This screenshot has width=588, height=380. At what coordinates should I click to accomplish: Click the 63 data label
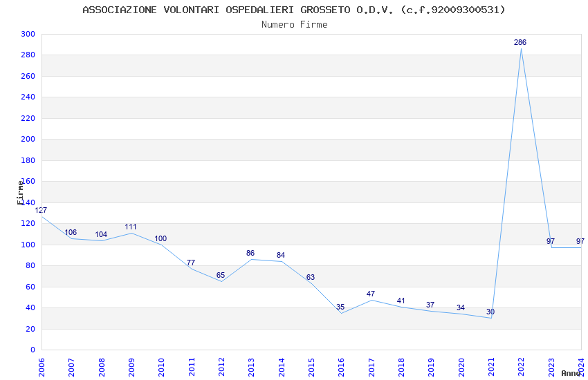click(x=311, y=277)
